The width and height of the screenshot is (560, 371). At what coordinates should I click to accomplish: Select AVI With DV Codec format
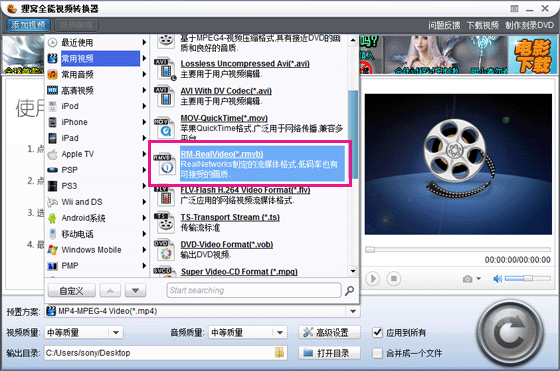tap(226, 91)
